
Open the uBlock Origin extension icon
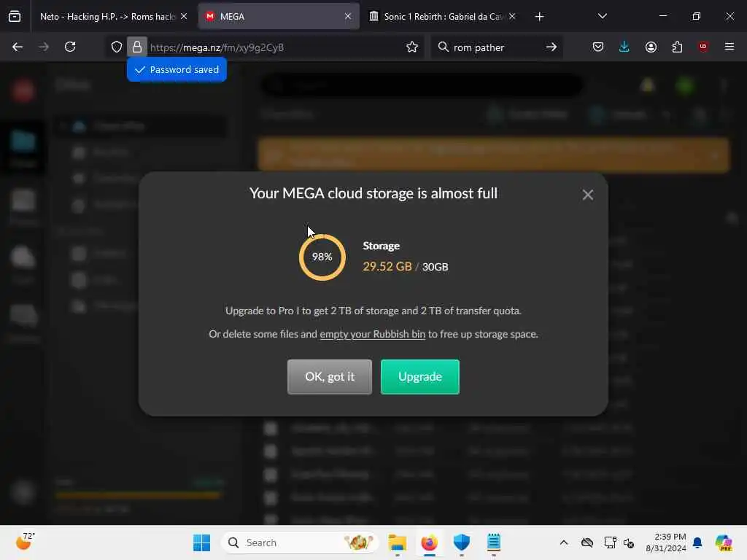click(x=703, y=47)
